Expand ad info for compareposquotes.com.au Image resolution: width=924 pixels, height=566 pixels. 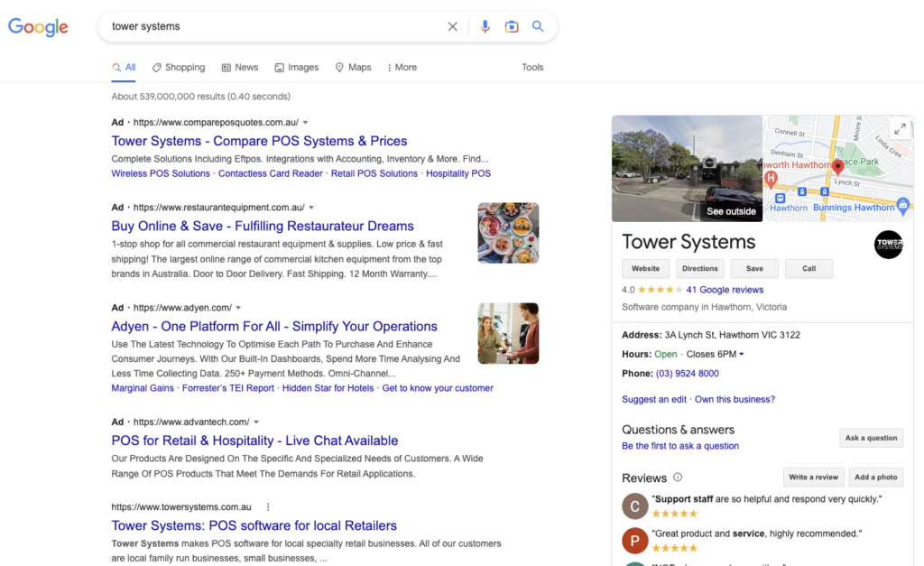[x=305, y=123]
